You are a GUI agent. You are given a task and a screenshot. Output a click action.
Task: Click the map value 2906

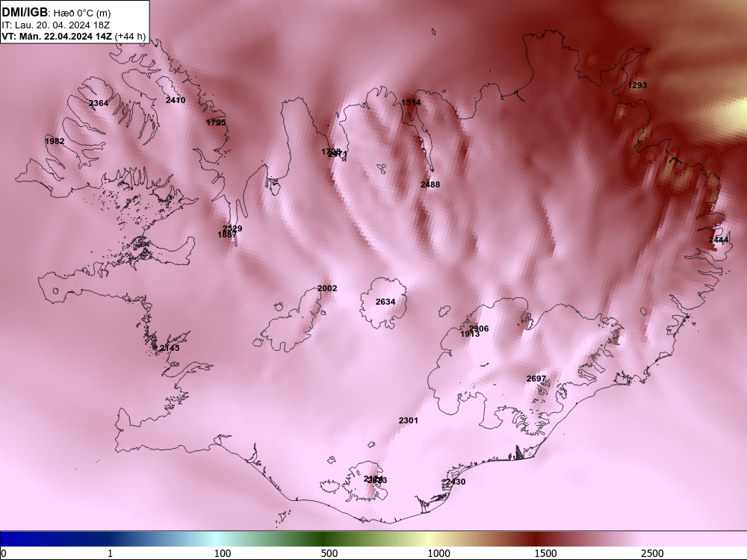[479, 328]
